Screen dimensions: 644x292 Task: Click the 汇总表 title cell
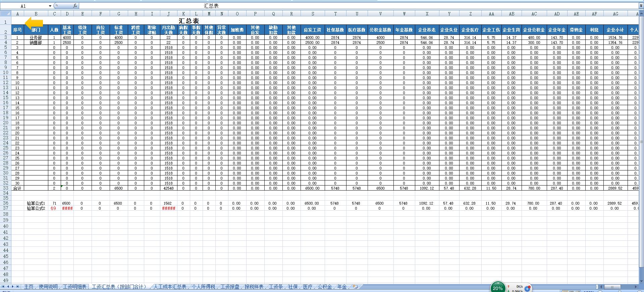click(x=189, y=21)
